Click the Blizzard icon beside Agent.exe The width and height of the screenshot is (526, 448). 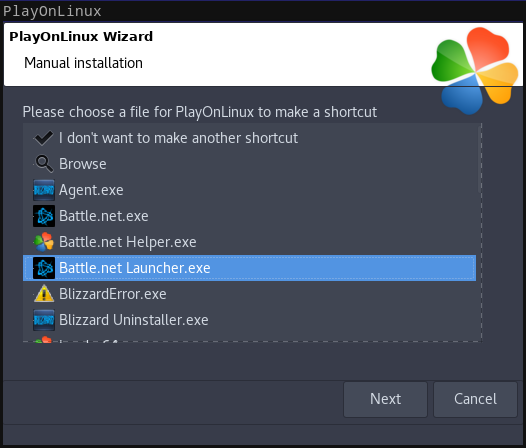point(44,190)
